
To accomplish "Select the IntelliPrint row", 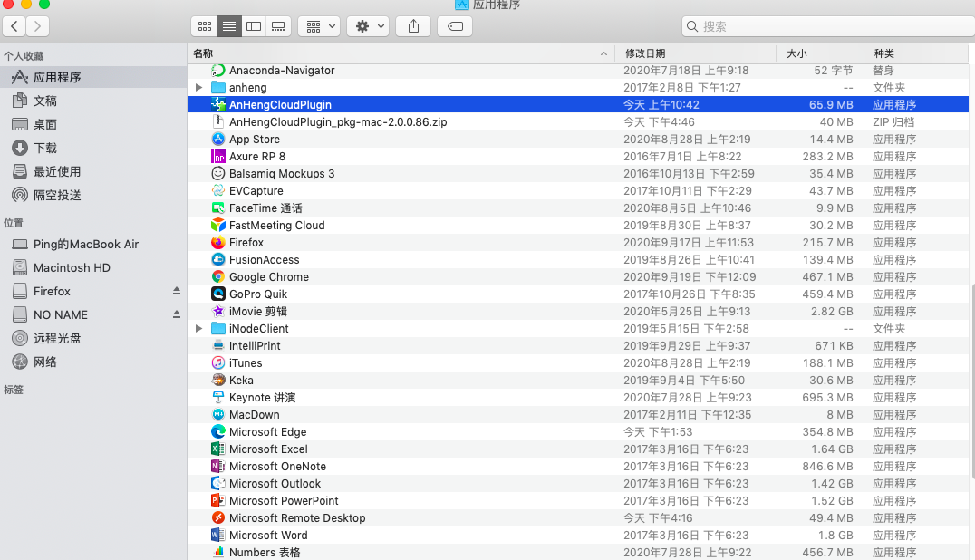I will point(578,345).
